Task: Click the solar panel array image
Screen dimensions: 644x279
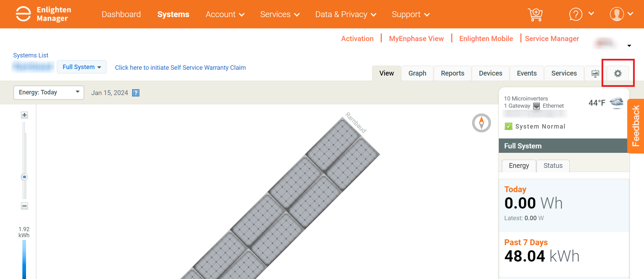Action: click(280, 198)
